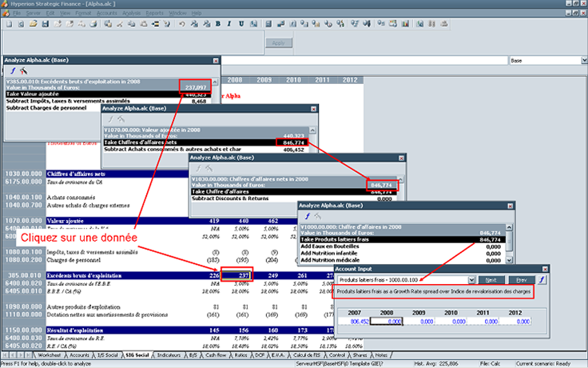This screenshot has width=588, height=368.
Task: Open the Reports menu
Action: point(154,13)
